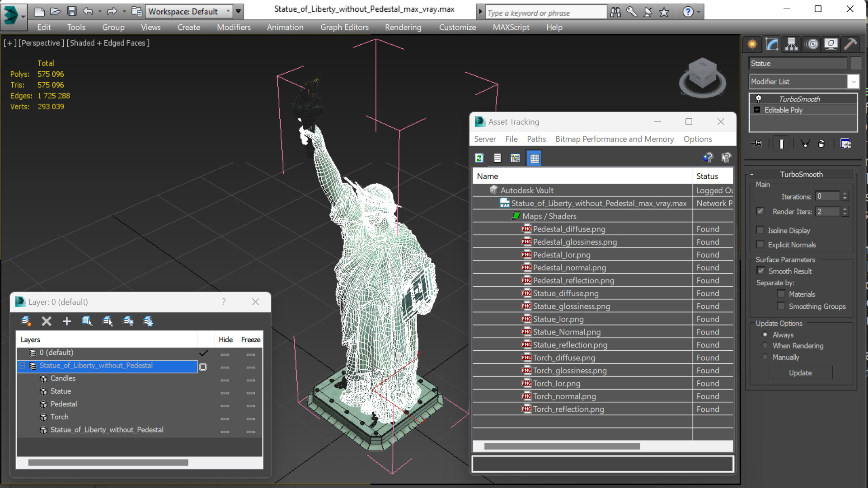This screenshot has height=488, width=868.
Task: Save the scene with the Save icon
Action: coord(71,11)
